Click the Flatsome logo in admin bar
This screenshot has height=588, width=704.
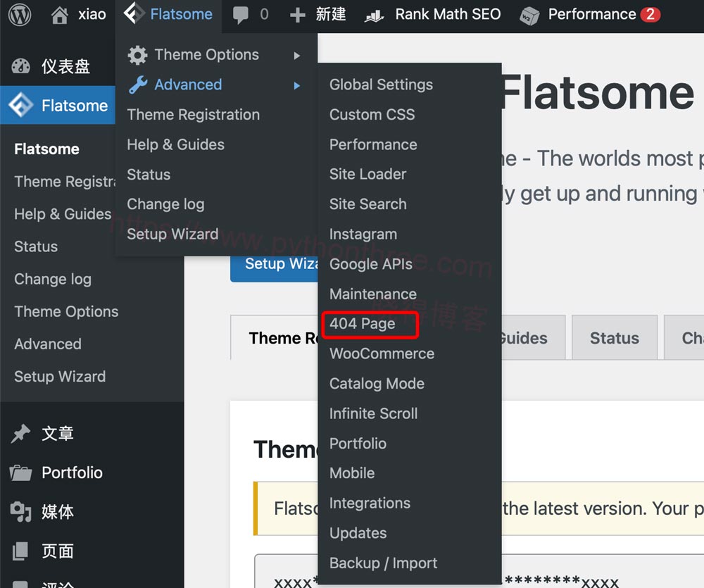coord(134,13)
